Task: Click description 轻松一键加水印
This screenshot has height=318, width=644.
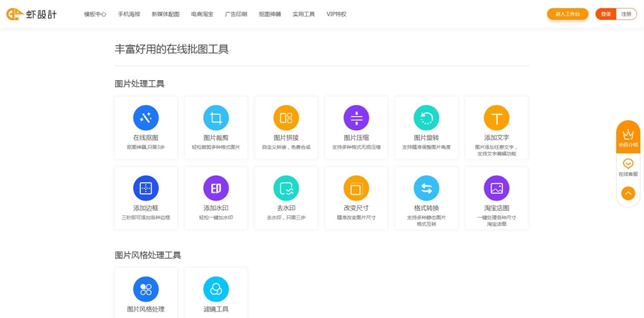Action: pyautogui.click(x=216, y=217)
